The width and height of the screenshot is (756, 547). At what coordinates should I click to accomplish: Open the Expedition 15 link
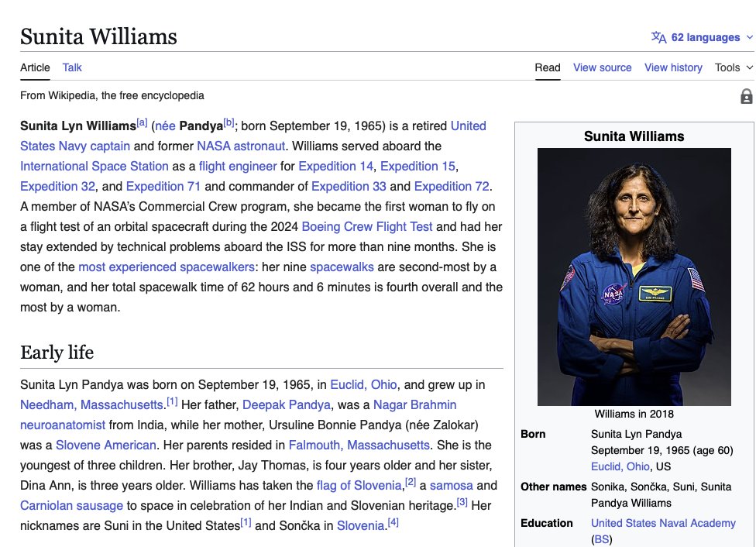418,167
